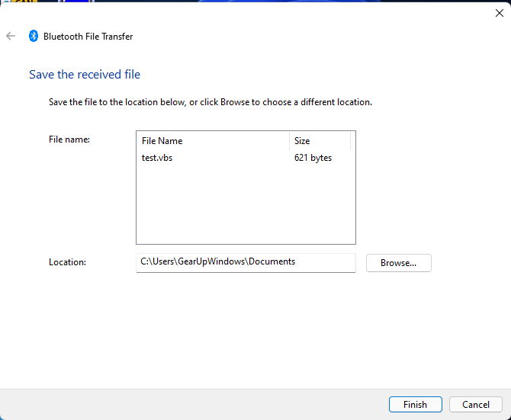Image resolution: width=511 pixels, height=420 pixels.
Task: Click the Location path input field
Action: coord(246,263)
